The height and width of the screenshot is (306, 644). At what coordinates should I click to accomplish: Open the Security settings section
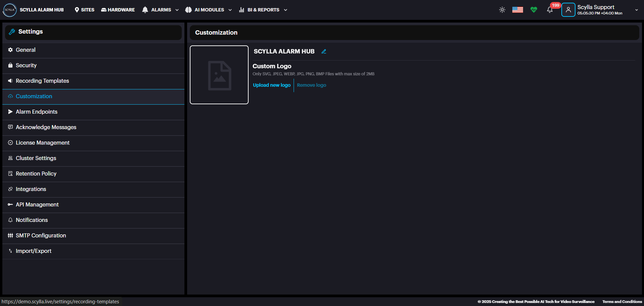[26, 65]
